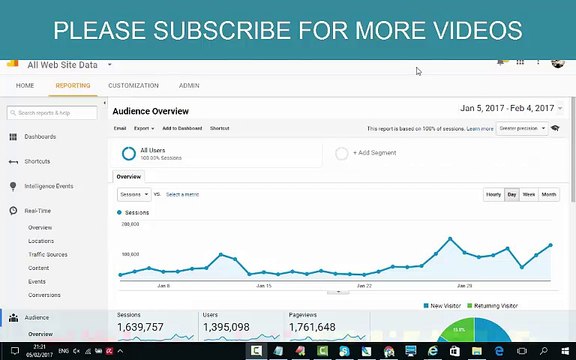This screenshot has height=360, width=576.
Task: Go to the REPORTING tab
Action: coord(73,86)
